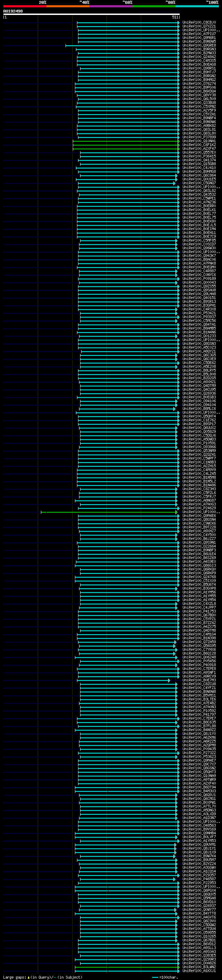Select hit label UniRef100_P37899
222x980 pixels.
click(199, 137)
